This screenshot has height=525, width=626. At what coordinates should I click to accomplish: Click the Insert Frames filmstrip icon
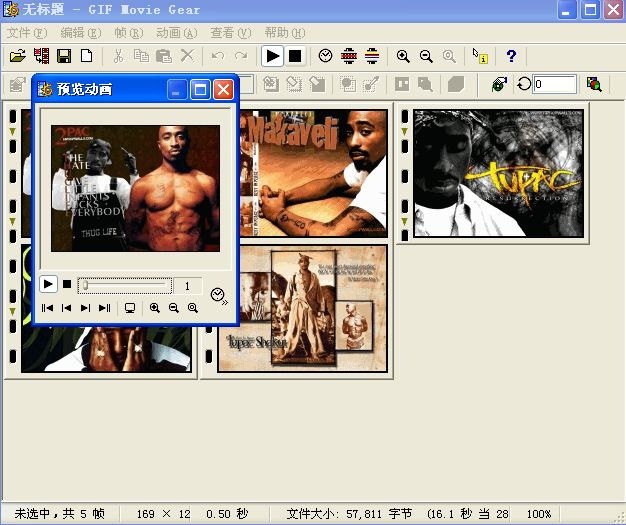[41, 56]
